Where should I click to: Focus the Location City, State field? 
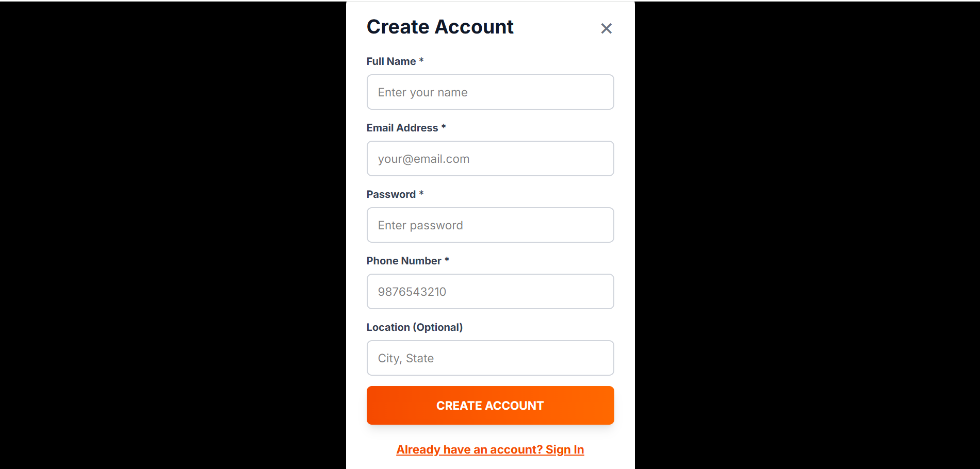pos(490,358)
